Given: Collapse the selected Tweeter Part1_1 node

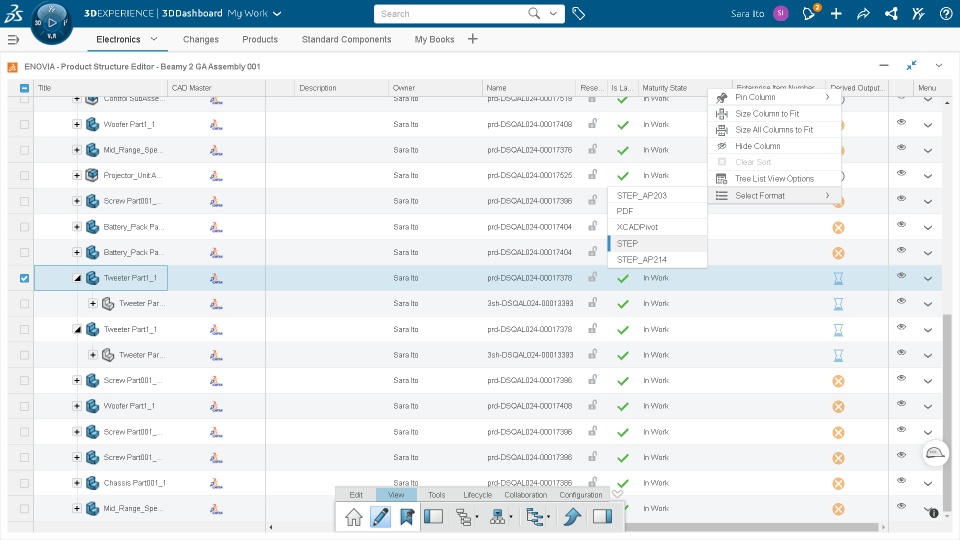Looking at the screenshot, I should pyautogui.click(x=77, y=278).
